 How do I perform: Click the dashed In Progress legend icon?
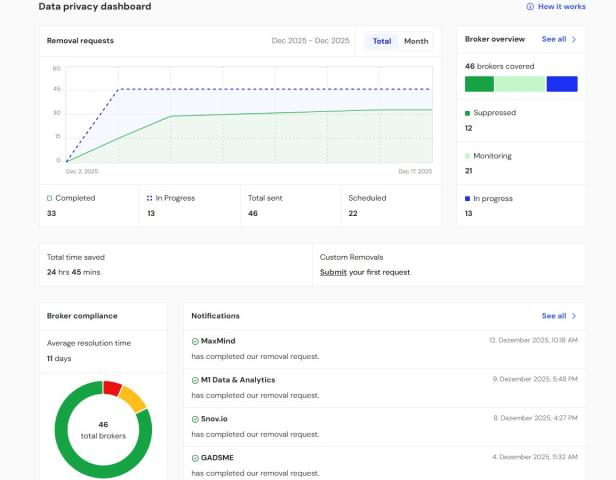click(x=149, y=198)
